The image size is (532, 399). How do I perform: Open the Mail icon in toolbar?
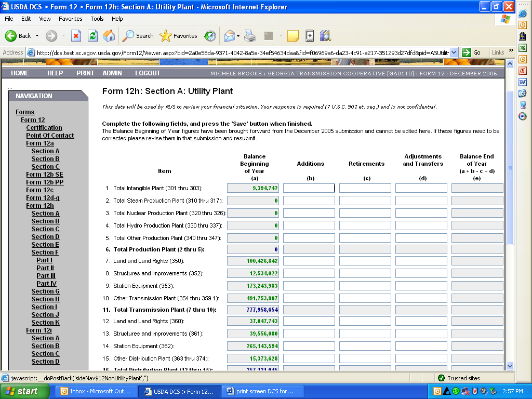[229, 36]
